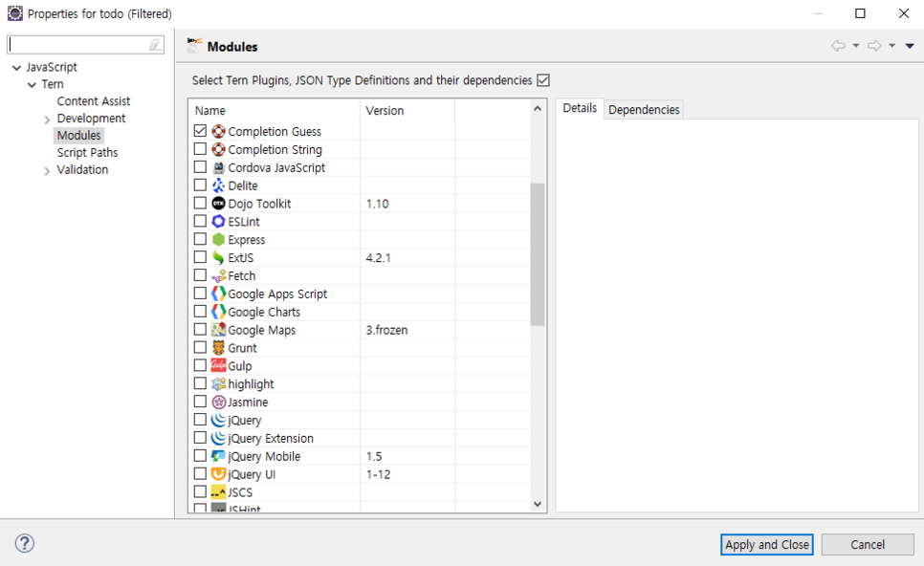Click the ExtJS leaf icon
Screen dimensions: 924x566
[219, 257]
